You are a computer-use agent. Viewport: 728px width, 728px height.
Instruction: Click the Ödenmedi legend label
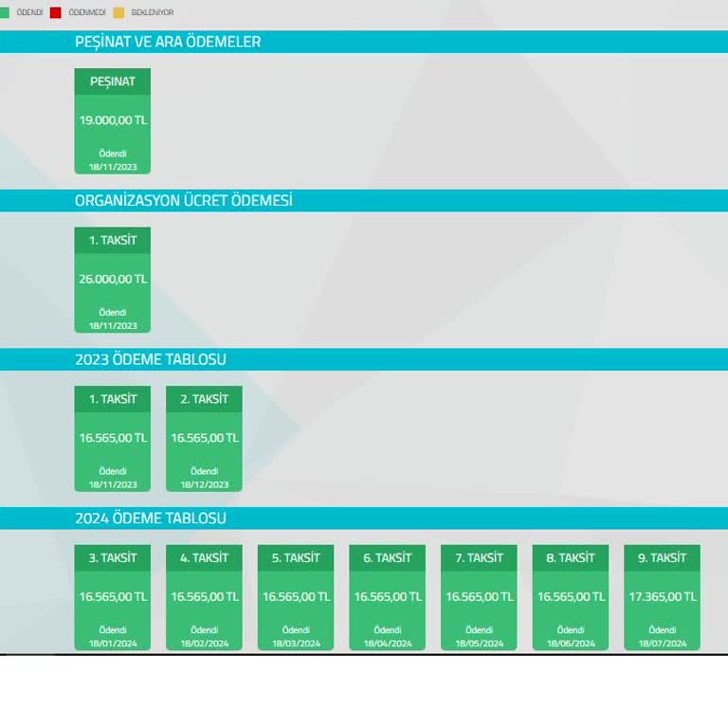coord(87,12)
